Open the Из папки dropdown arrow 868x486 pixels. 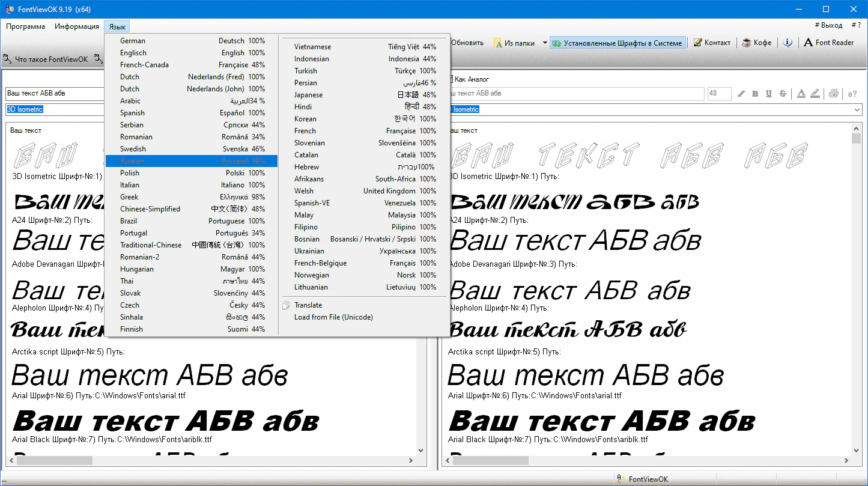tap(545, 43)
